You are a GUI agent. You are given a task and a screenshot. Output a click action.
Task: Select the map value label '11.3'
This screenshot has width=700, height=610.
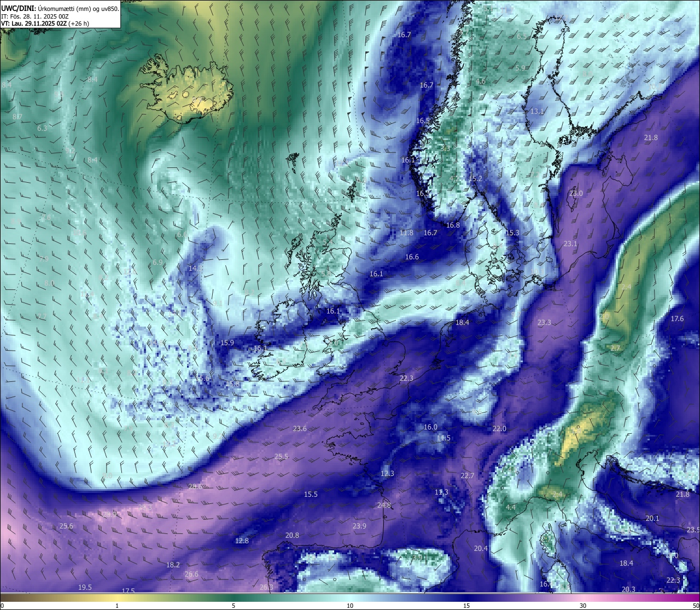pyautogui.click(x=441, y=492)
